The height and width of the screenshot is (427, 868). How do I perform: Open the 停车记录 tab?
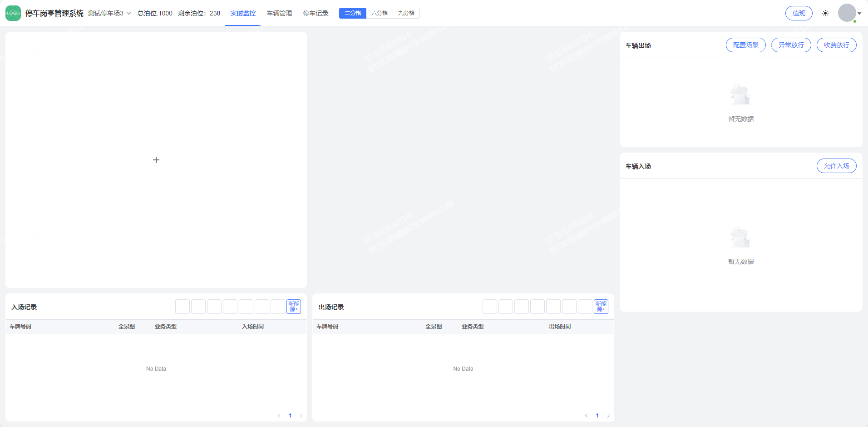click(x=316, y=13)
